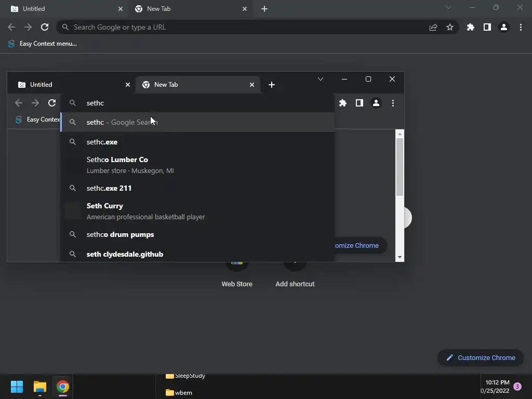Image resolution: width=532 pixels, height=399 pixels.
Task: Choose Seth Curry suggestion
Action: [197, 211]
